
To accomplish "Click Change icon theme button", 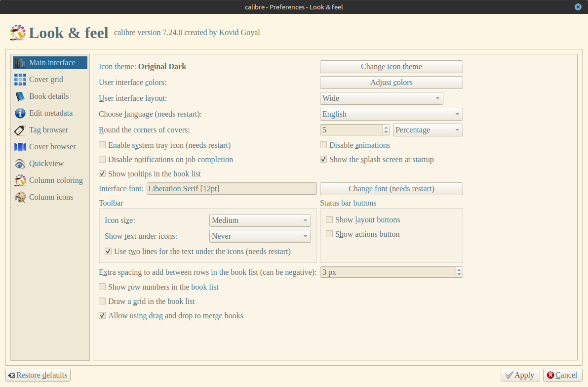I will coord(391,67).
